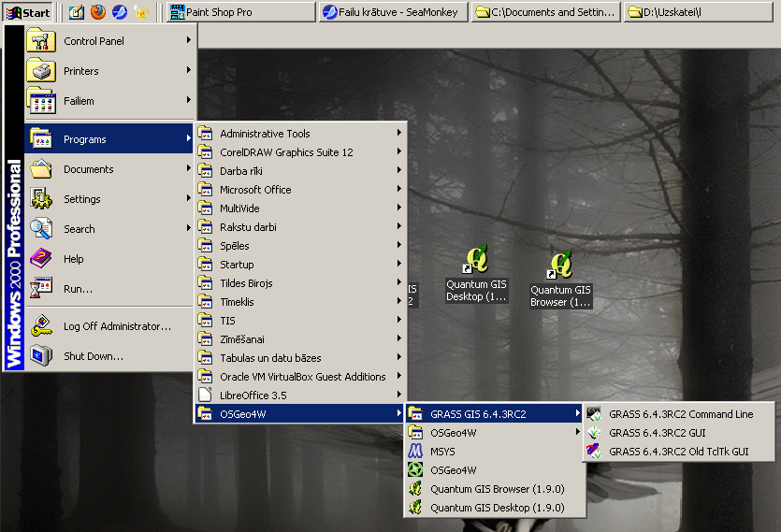The height and width of the screenshot is (532, 781).
Task: Open the Control Panel icon in Start menu
Action: point(41,40)
